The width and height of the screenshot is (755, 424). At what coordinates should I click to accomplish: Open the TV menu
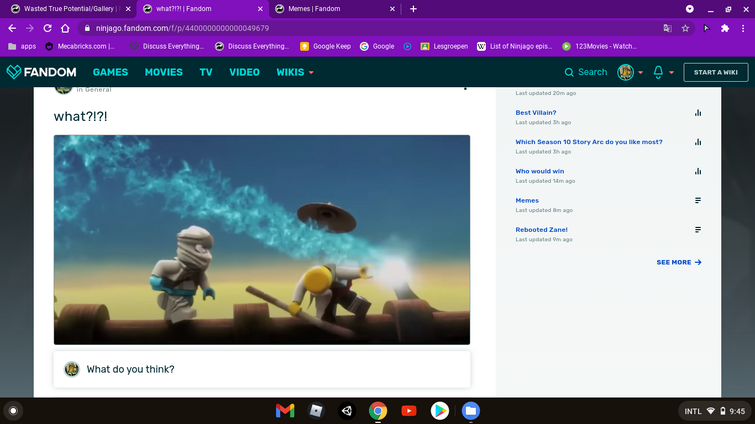[x=206, y=72]
